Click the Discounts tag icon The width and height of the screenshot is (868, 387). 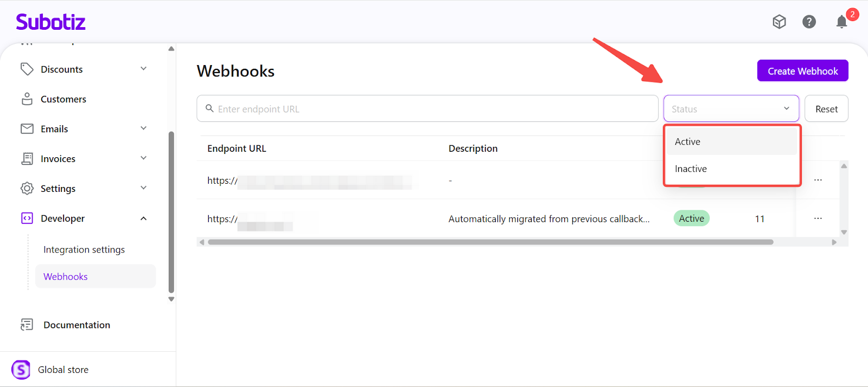[27, 69]
